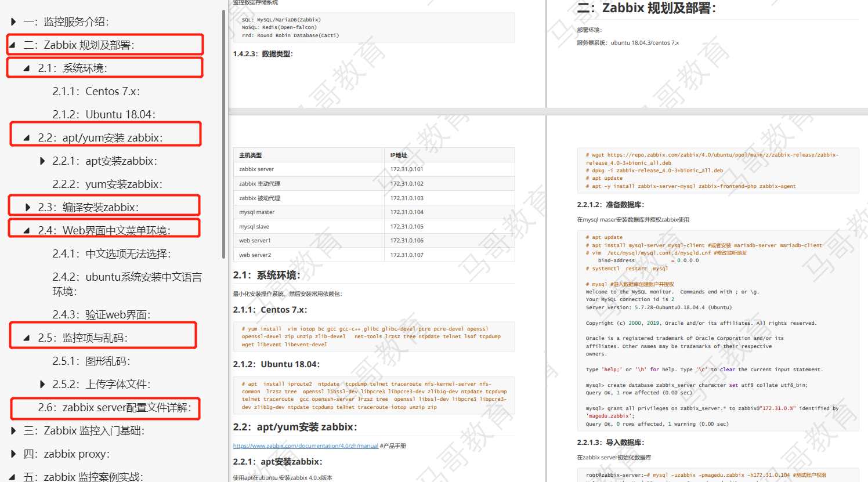
Task: Expand the 三：Zabbix 监控入门基础 node
Action: (x=13, y=431)
